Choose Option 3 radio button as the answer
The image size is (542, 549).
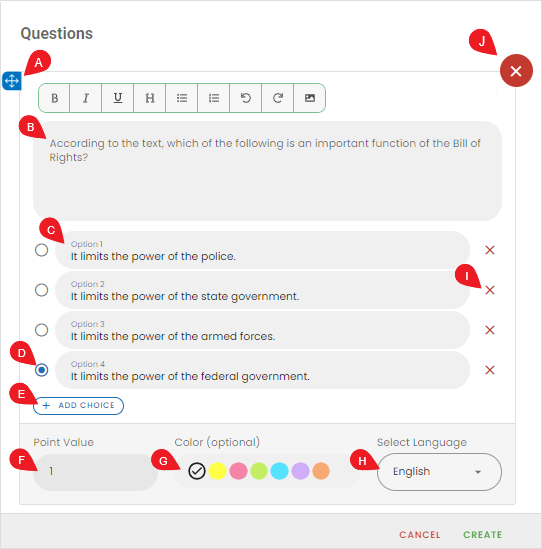tap(42, 330)
